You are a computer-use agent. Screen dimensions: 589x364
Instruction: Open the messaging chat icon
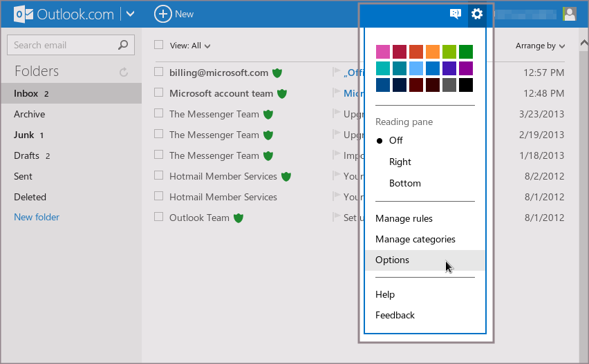point(455,14)
